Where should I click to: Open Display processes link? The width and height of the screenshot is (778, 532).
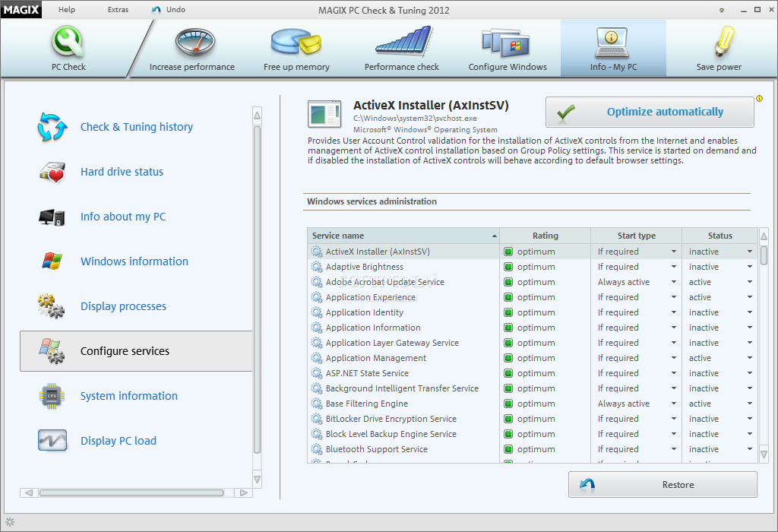123,306
